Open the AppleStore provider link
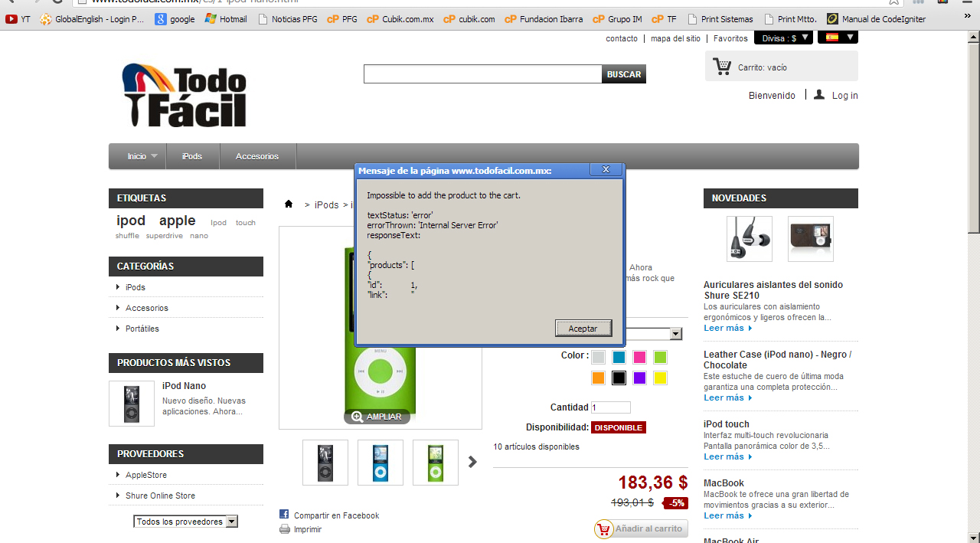This screenshot has height=543, width=980. (x=146, y=475)
